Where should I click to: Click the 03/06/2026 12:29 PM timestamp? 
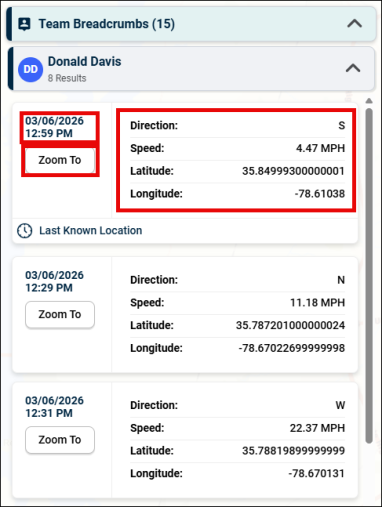click(54, 281)
